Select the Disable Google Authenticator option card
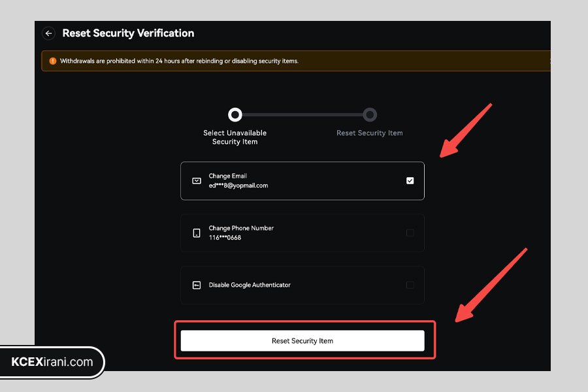The height and width of the screenshot is (392, 588). coord(302,285)
